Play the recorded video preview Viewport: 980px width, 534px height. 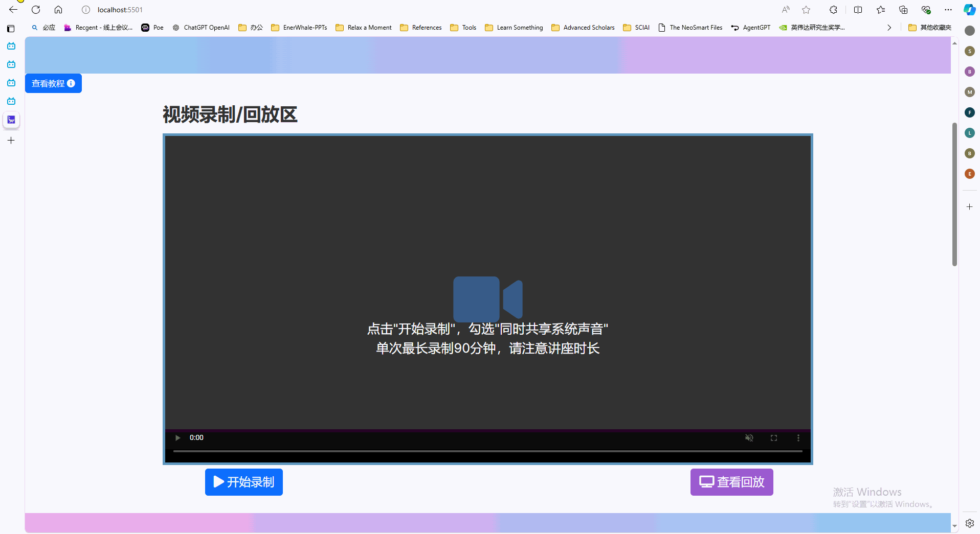click(x=177, y=437)
